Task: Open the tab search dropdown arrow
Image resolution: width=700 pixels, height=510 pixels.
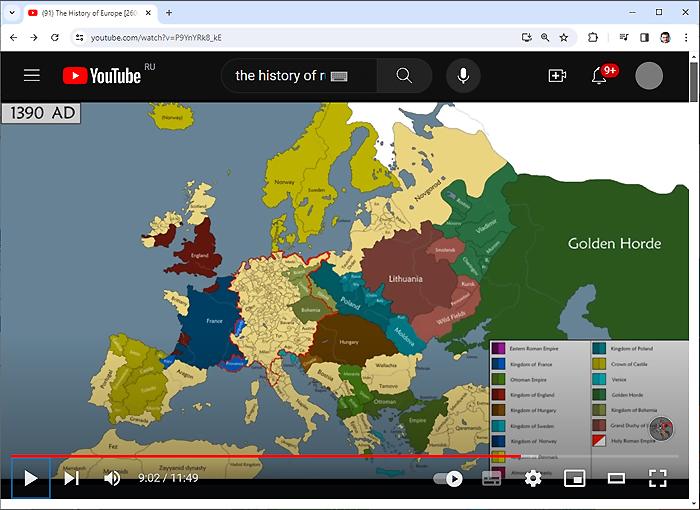Action: (x=12, y=13)
